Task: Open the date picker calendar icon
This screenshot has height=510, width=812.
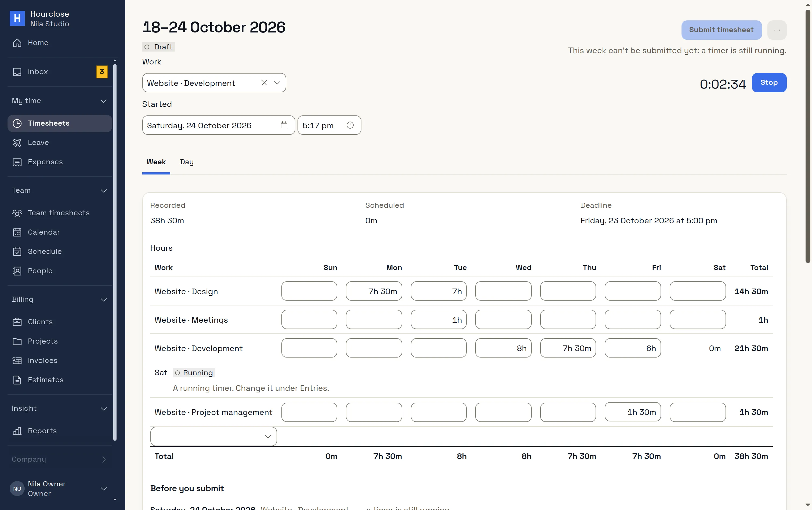Action: coord(284,125)
